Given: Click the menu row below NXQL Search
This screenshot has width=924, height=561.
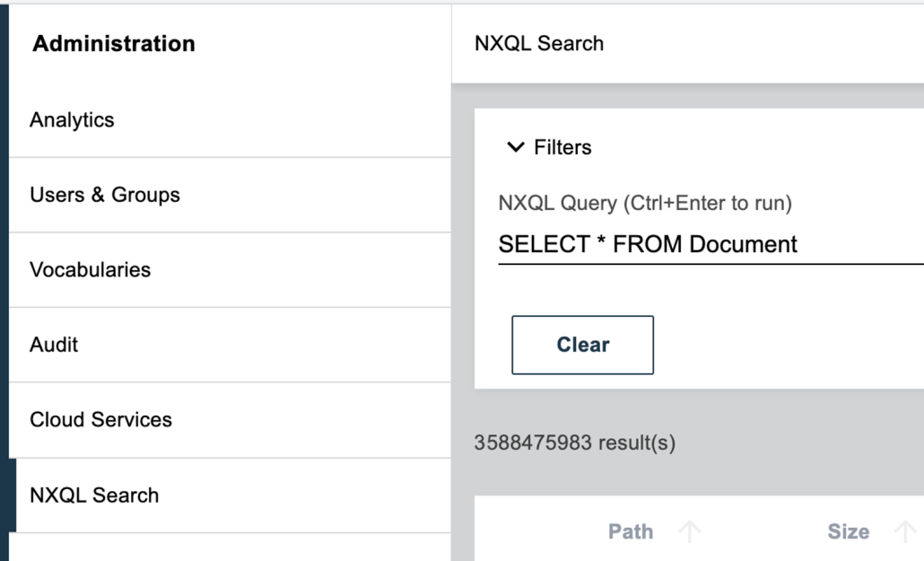Looking at the screenshot, I should 230,548.
